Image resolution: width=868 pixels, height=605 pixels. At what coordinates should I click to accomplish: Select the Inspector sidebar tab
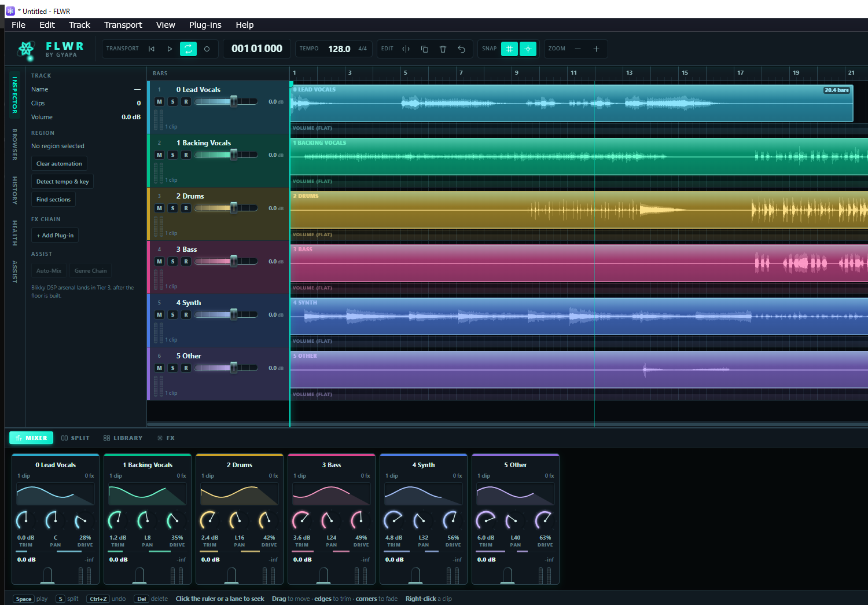pos(15,95)
